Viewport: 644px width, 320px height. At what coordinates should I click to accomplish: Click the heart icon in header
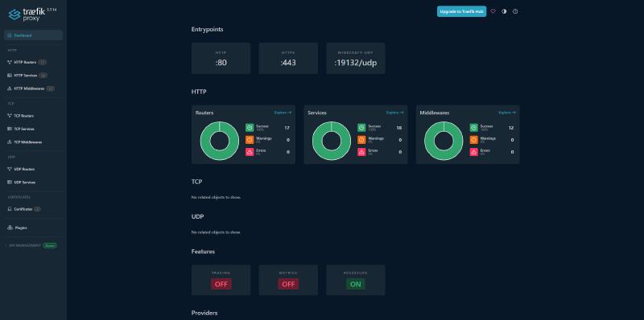(x=493, y=11)
